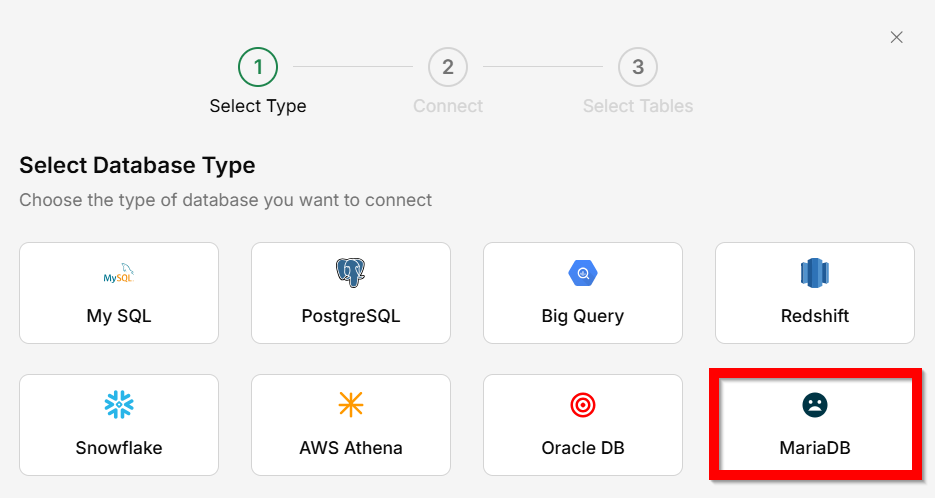
Task: Jump to step 2 circle
Action: [x=448, y=67]
